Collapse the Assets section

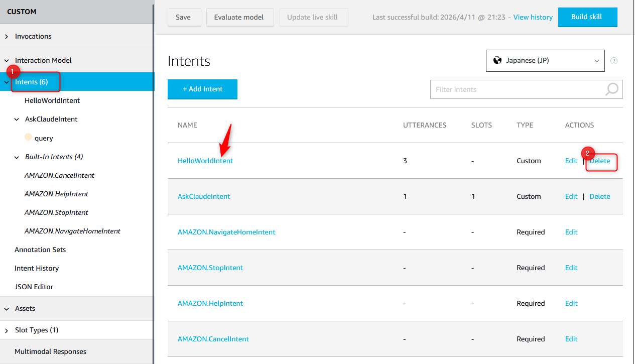point(7,309)
